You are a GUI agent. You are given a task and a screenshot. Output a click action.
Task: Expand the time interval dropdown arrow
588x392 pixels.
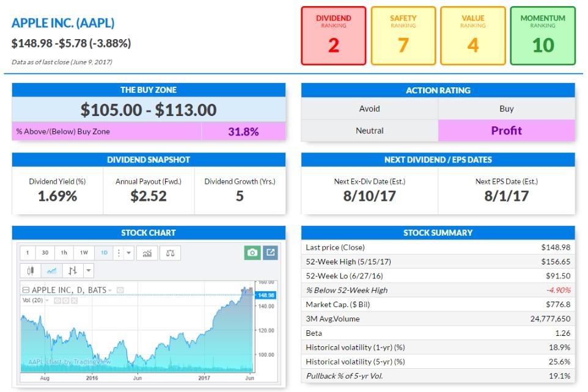(x=128, y=253)
